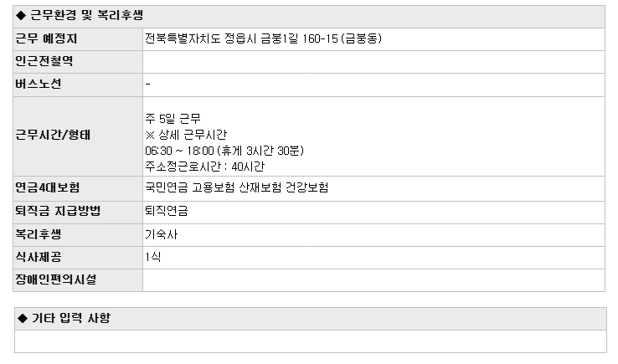Click the empty 인근전철역 value cell
The height and width of the screenshot is (364, 618).
[x=373, y=62]
